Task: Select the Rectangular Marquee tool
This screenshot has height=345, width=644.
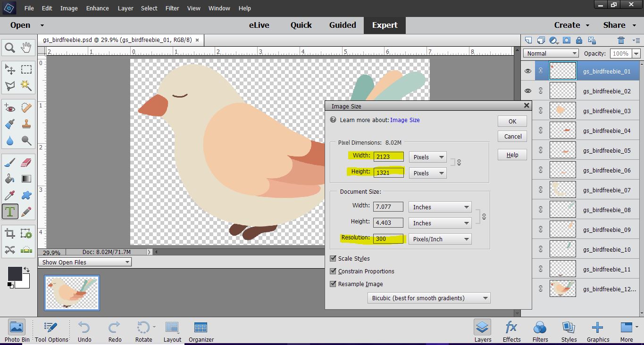Action: click(26, 70)
